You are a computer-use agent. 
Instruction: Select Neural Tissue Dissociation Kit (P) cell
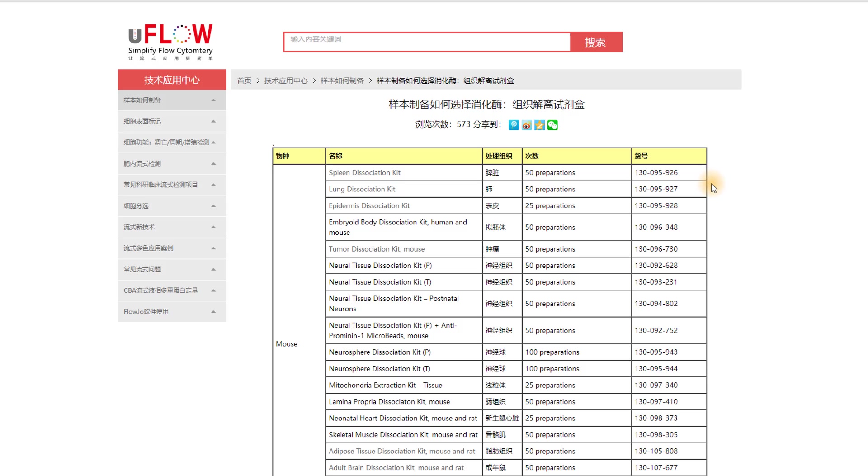[404, 266]
